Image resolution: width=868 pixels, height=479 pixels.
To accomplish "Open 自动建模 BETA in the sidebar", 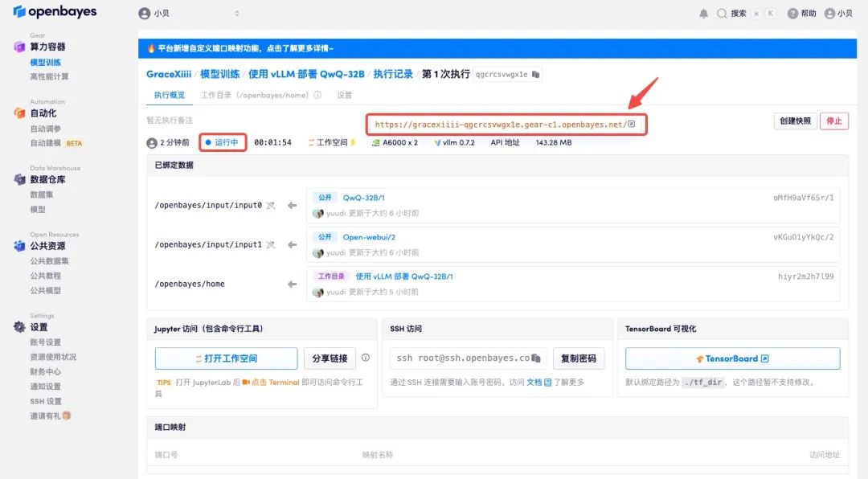I will (x=56, y=143).
